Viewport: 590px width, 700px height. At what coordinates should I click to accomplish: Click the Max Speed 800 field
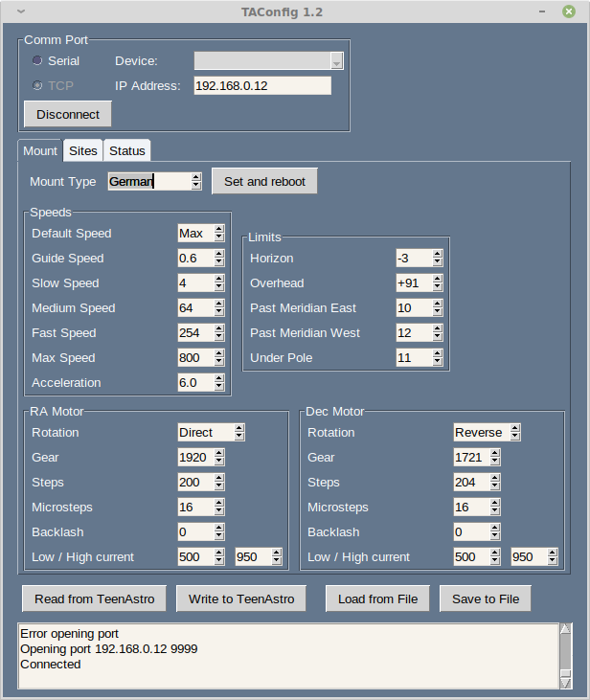coord(195,358)
